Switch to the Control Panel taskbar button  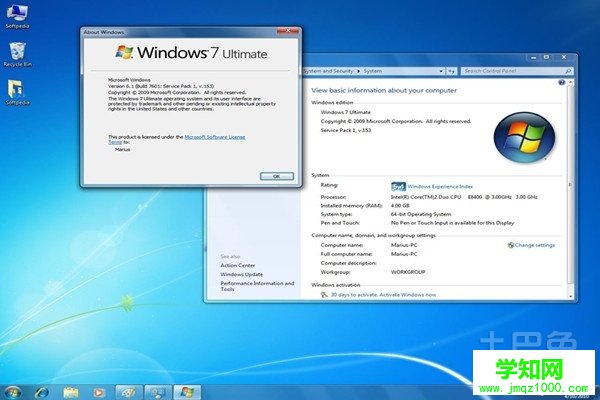pos(158,392)
